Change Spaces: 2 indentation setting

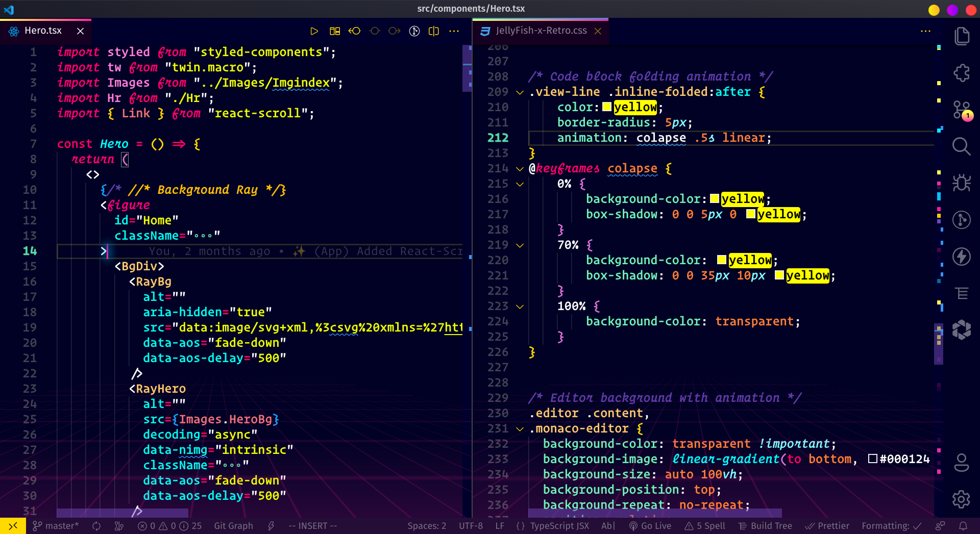427,526
